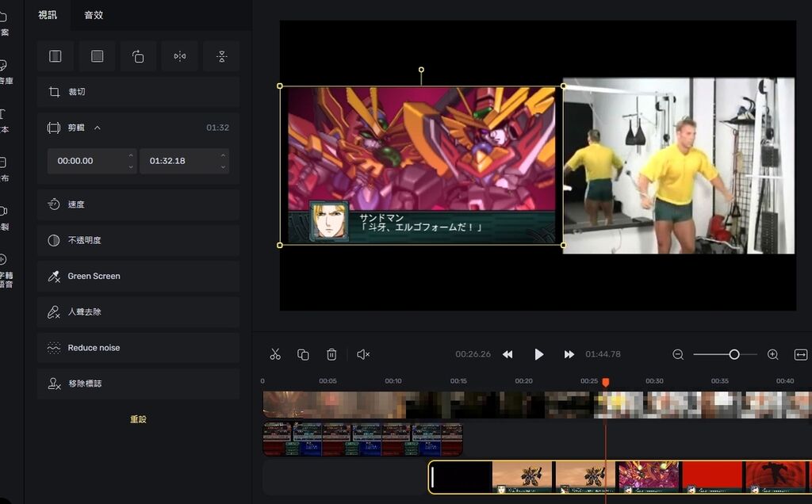Click the Green Screen eyedropper icon
Viewport: 812px width, 504px height.
tap(54, 276)
